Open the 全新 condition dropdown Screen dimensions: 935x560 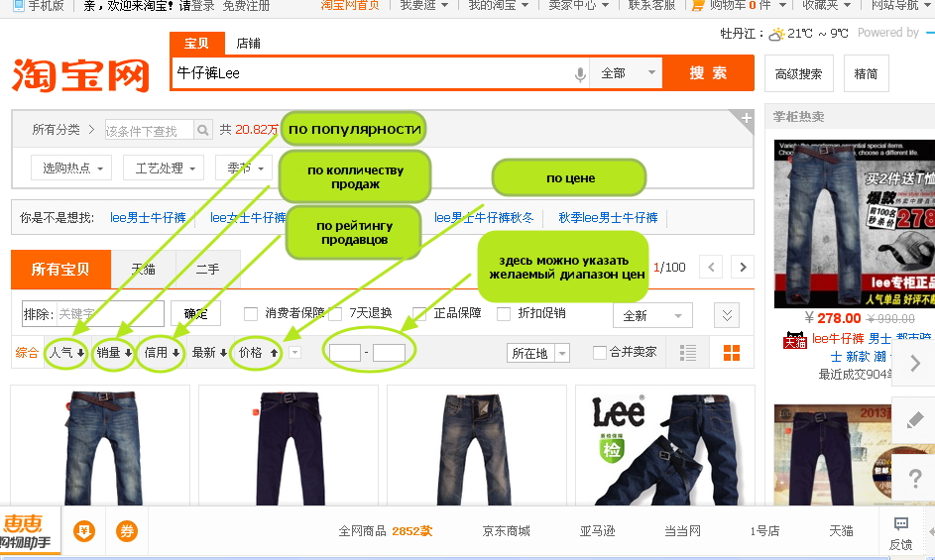click(x=652, y=315)
